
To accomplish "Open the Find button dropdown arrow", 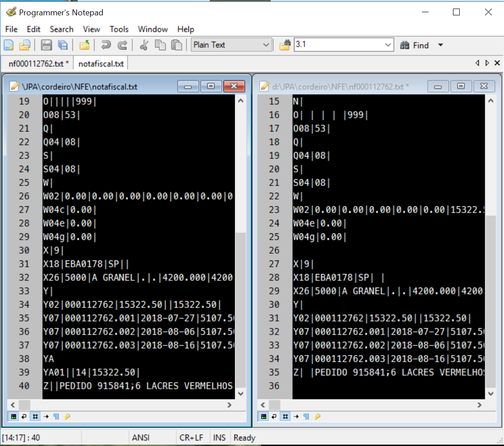I will 441,45.
